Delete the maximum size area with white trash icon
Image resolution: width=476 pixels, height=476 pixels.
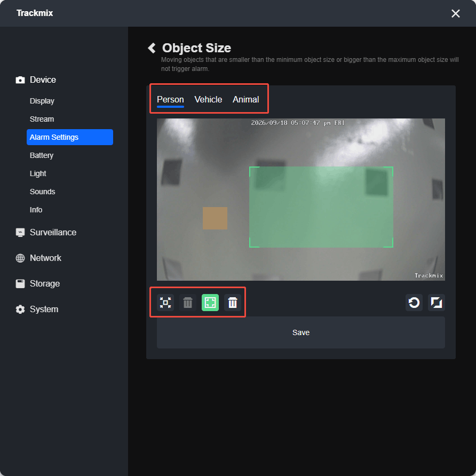233,303
